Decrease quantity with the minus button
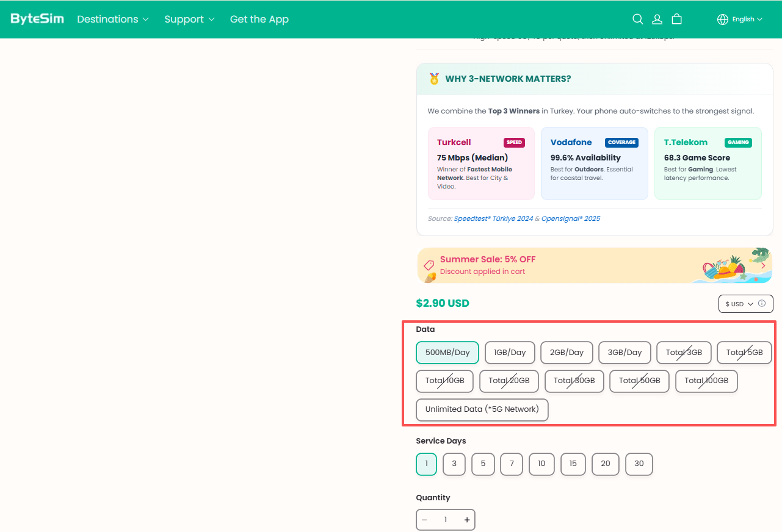 pos(425,520)
